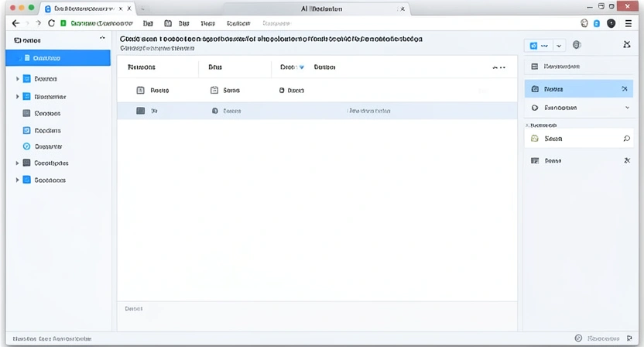The height and width of the screenshot is (347, 644).
Task: Click the gray footer field below the table
Action: 317,316
